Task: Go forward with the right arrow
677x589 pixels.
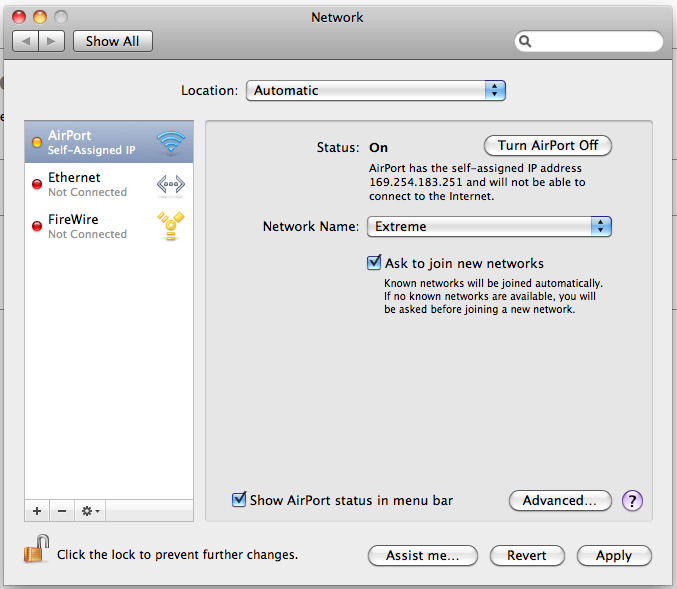Action: (52, 41)
